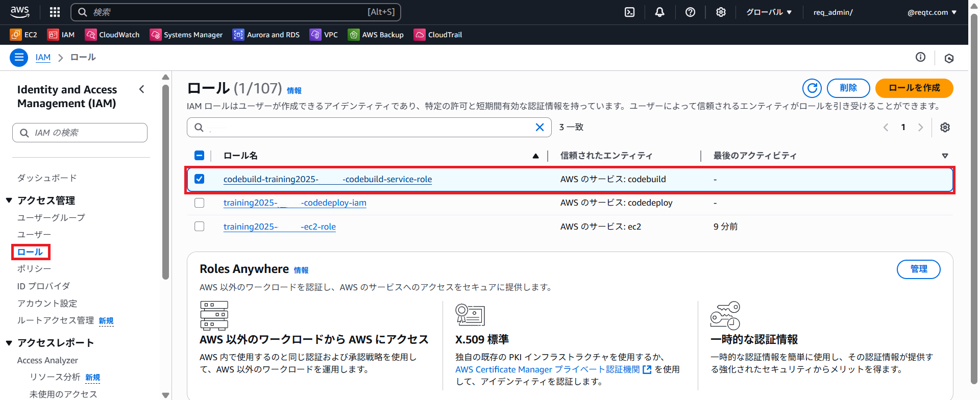Clear the role filter with X

point(540,127)
